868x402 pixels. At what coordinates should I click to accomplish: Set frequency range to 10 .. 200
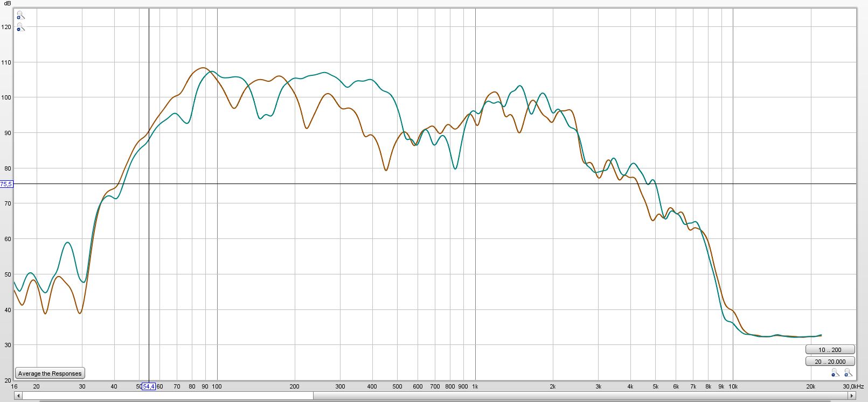click(830, 350)
